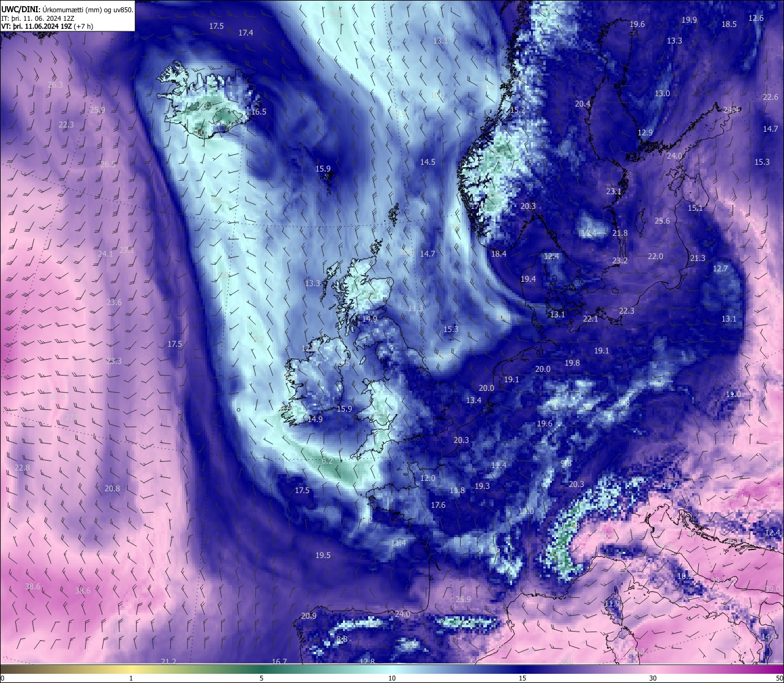Select the 14.5 value in the Norwegian Sea
Viewport: 784px width, 683px height.
pyautogui.click(x=428, y=162)
